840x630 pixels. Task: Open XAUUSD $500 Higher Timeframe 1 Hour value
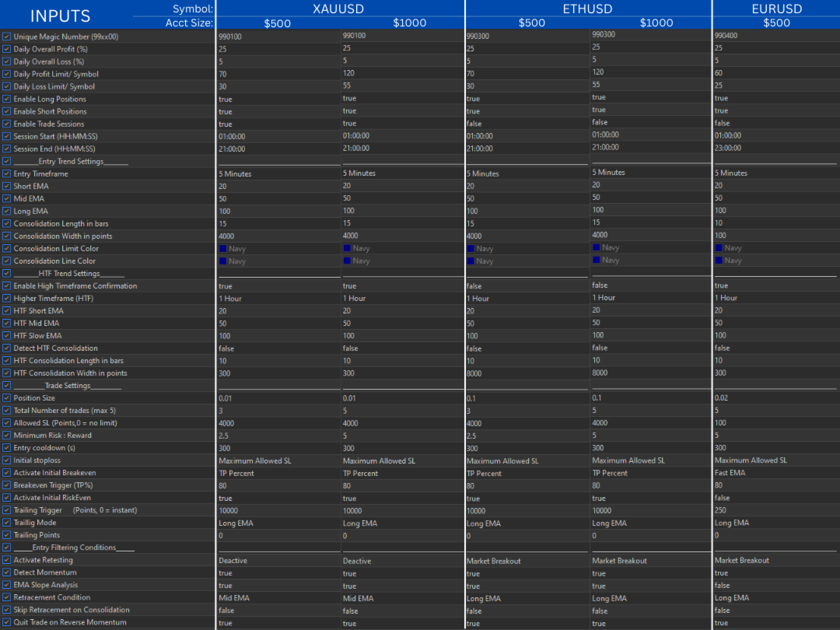pyautogui.click(x=230, y=299)
